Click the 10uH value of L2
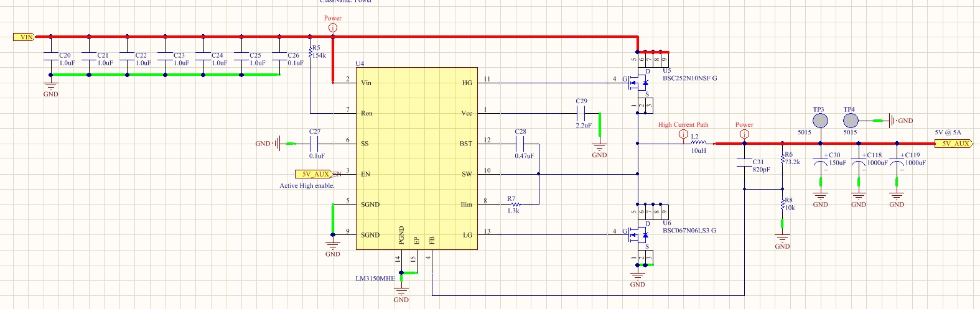The width and height of the screenshot is (980, 309). click(x=699, y=150)
